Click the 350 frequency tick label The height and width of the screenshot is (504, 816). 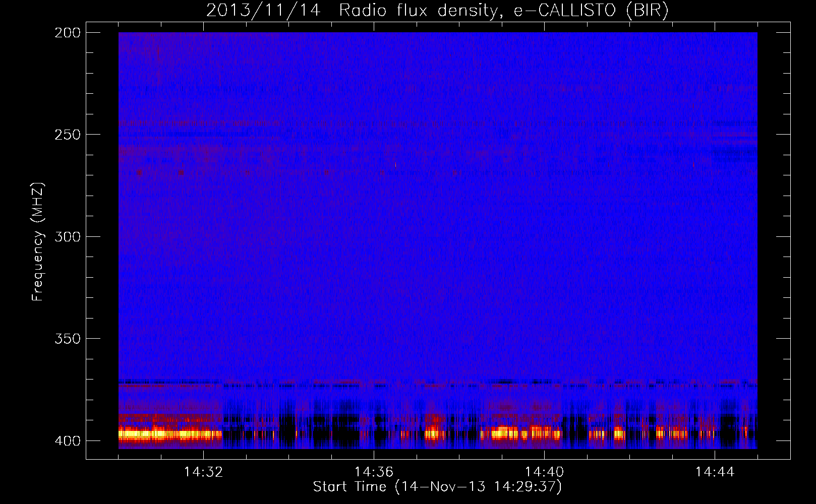coord(67,338)
